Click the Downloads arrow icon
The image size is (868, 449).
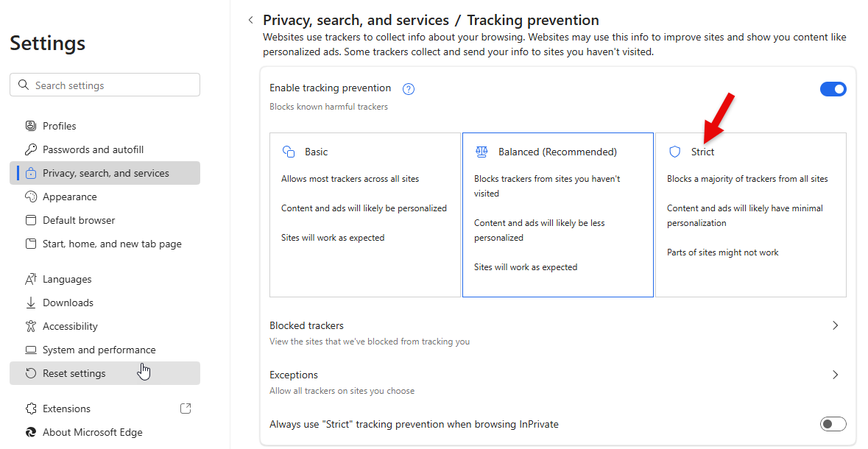point(31,303)
